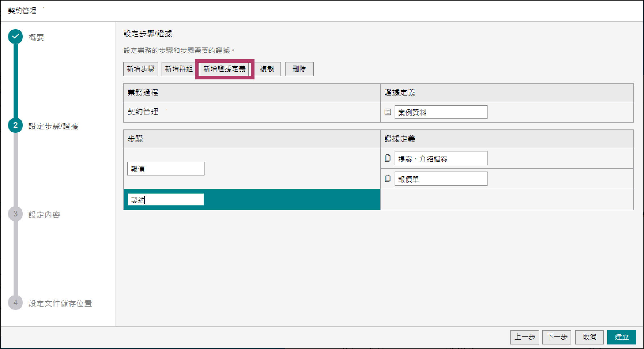Click the highlighted 新增證據定義 button
The height and width of the screenshot is (349, 644).
[x=224, y=69]
